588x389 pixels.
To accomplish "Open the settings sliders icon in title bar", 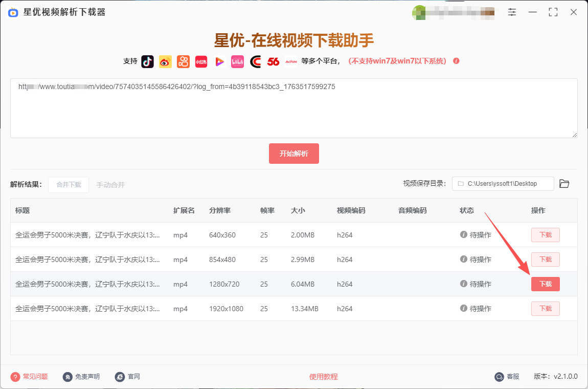I will pos(512,12).
